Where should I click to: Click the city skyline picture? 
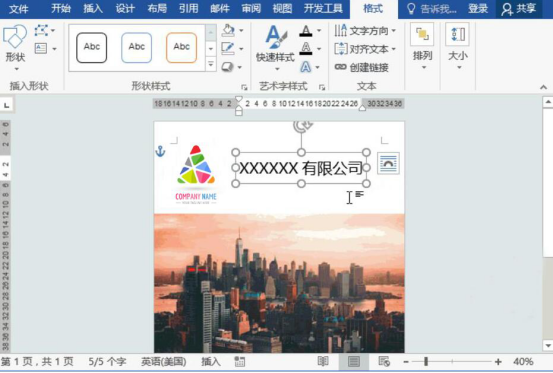(x=279, y=283)
